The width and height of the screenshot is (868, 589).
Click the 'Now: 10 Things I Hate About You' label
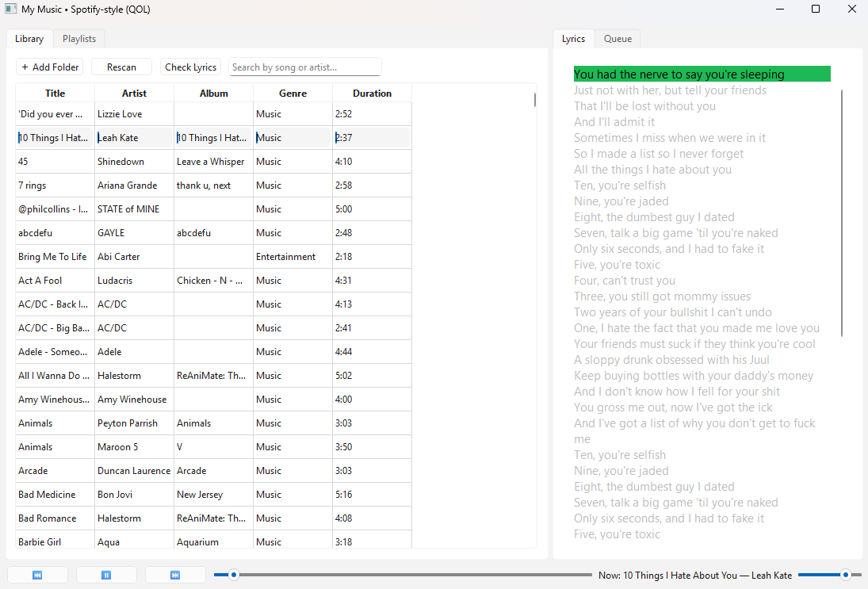[695, 576]
